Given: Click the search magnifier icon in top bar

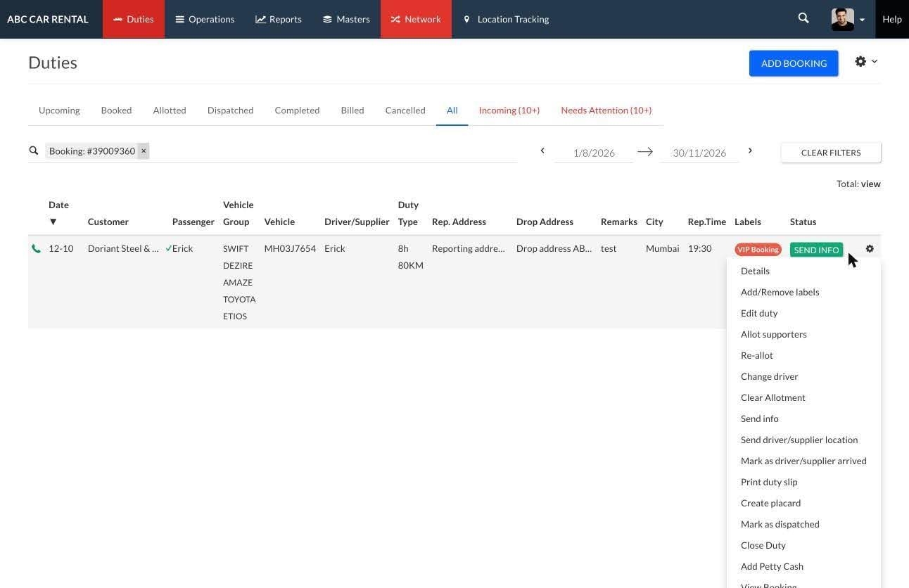Looking at the screenshot, I should (x=803, y=18).
